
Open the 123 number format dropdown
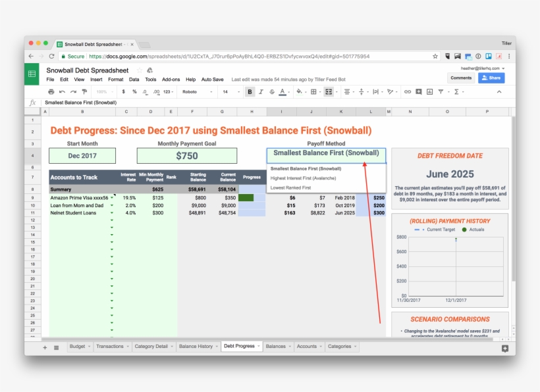[x=168, y=92]
